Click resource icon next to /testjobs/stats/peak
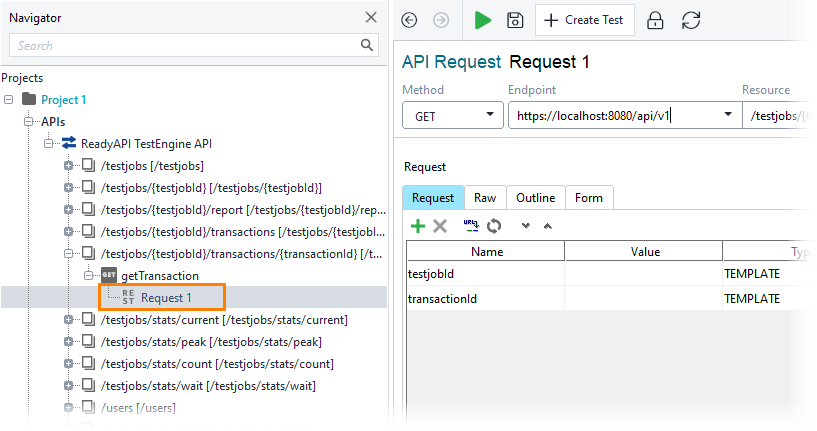 tap(89, 341)
